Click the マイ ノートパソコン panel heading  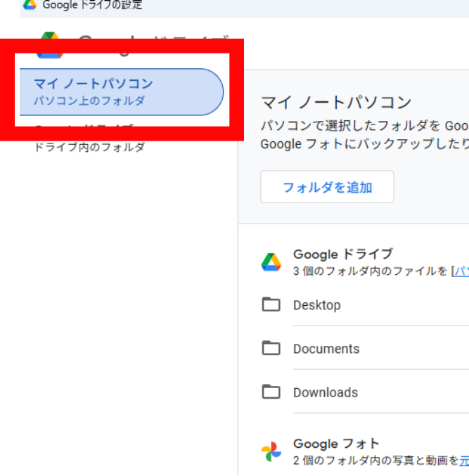tap(336, 102)
